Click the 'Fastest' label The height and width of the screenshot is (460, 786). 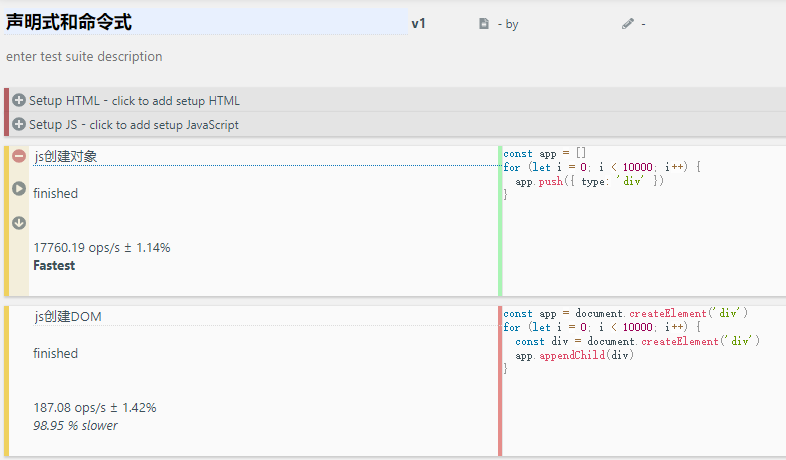coord(54,266)
